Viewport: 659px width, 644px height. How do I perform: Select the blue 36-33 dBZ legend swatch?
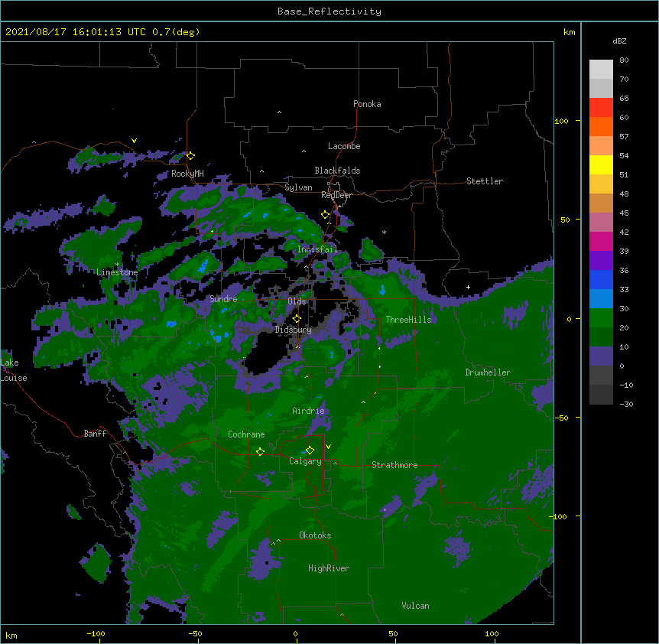coord(601,279)
